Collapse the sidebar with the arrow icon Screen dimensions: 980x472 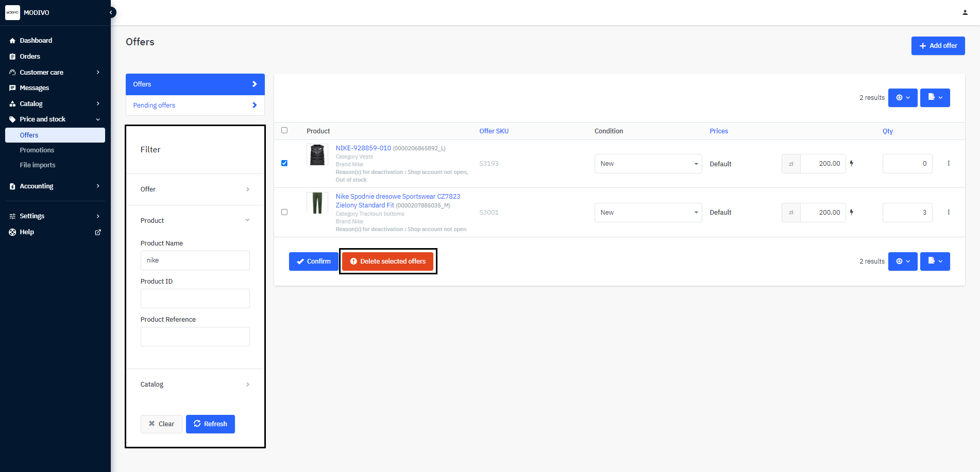(111, 12)
